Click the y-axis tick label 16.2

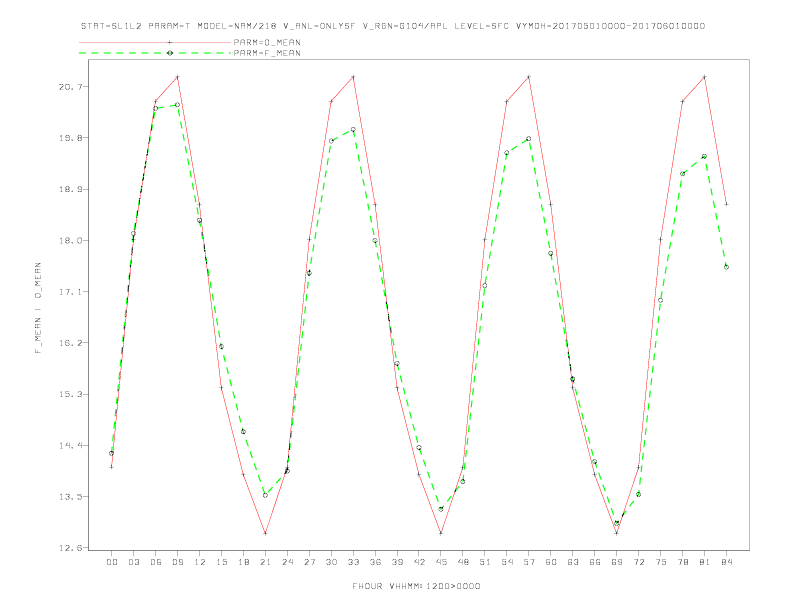pos(70,343)
